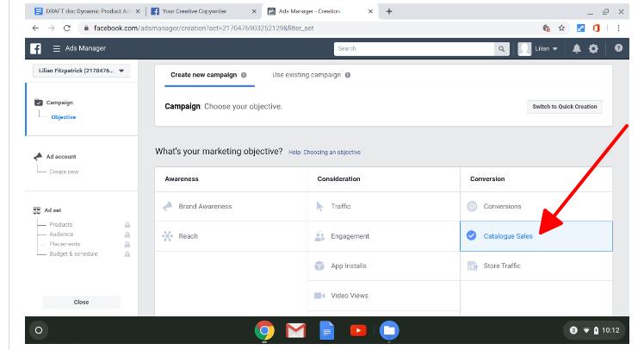Open Help: Choosing an objective link

[325, 153]
